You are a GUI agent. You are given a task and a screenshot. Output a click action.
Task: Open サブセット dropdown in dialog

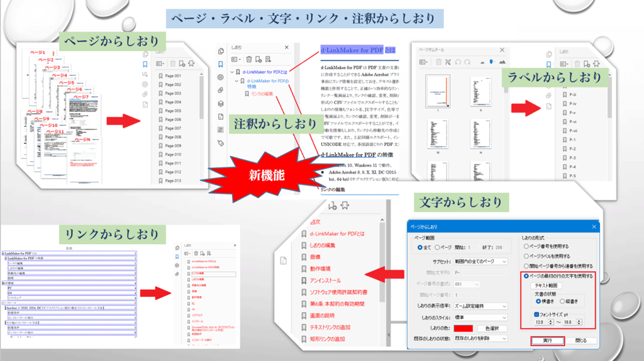tap(480, 262)
